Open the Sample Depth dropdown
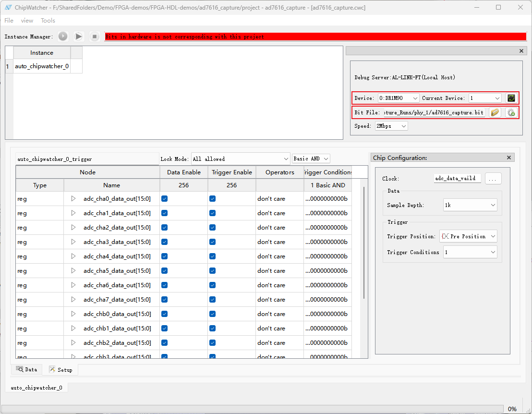532x414 pixels. coord(470,205)
